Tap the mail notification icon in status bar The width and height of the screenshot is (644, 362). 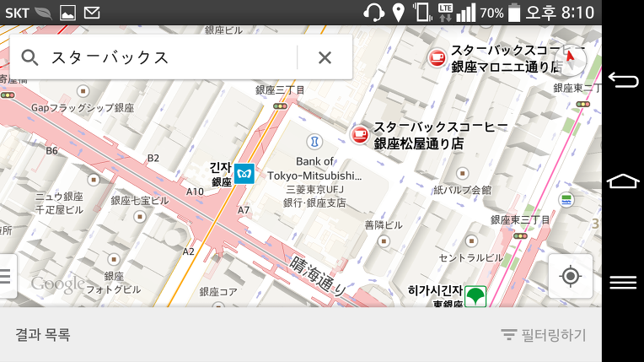[92, 14]
